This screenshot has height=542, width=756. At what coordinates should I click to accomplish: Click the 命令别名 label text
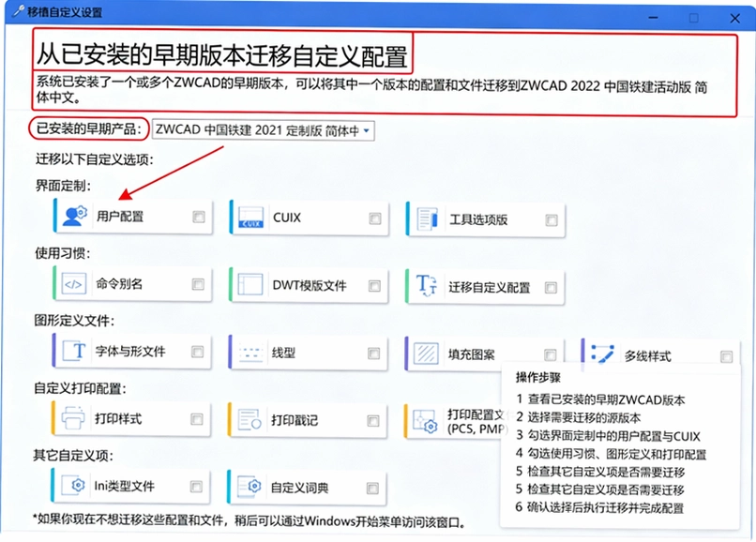point(119,284)
